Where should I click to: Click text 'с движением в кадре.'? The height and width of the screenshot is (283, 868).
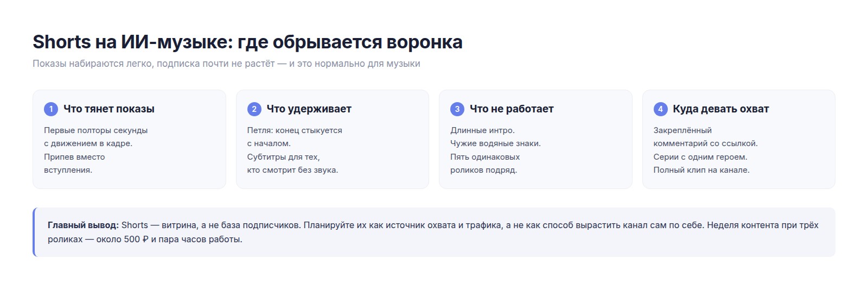[88, 143]
